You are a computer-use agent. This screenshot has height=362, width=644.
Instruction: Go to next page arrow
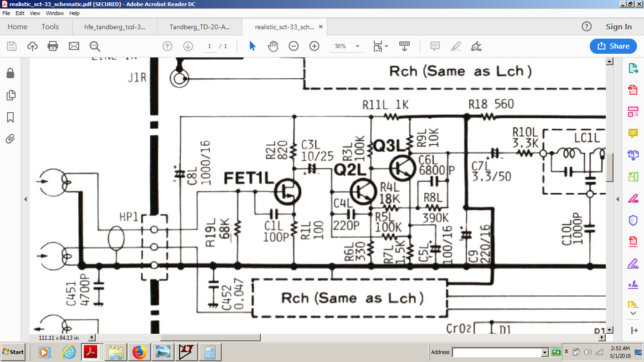pos(188,46)
